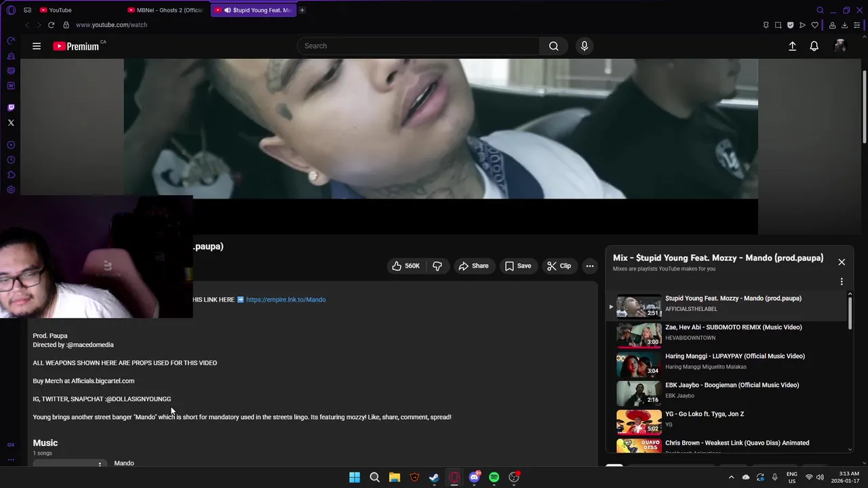Open the Mix playlist options menu
Viewport: 868px width, 488px height.
coord(842,281)
